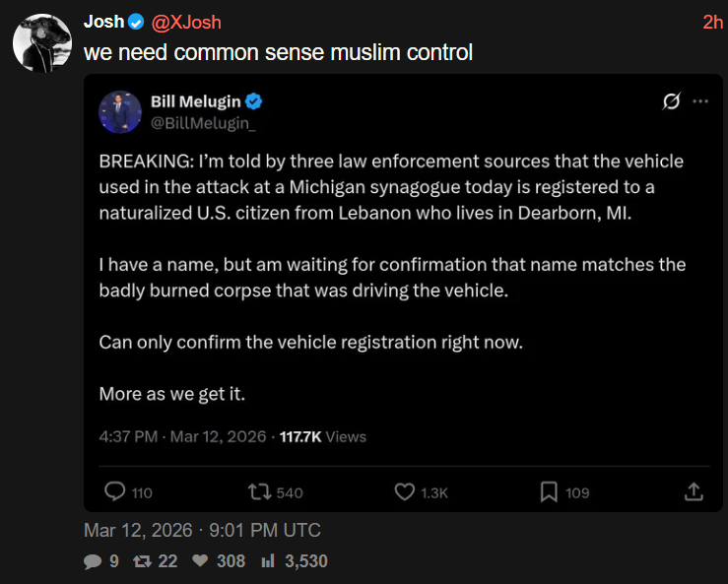Viewport: 728px width, 584px height.
Task: Click the outer post's retweet icon with 22
Action: [142, 561]
